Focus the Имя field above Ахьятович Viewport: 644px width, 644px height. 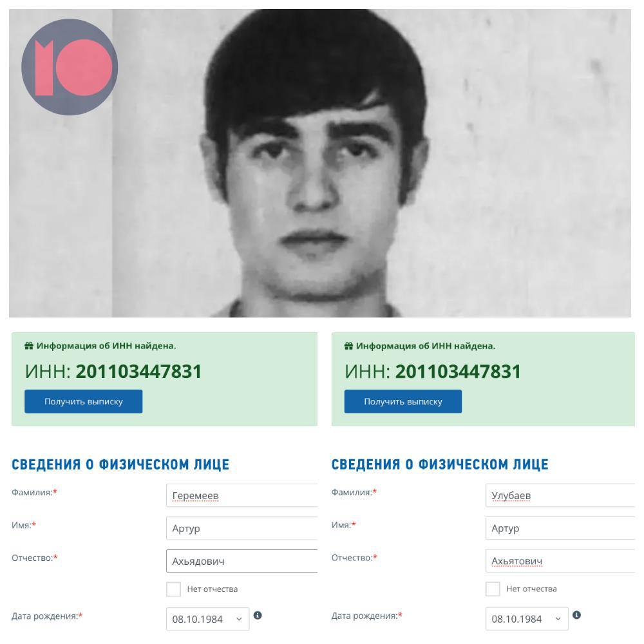click(x=560, y=529)
